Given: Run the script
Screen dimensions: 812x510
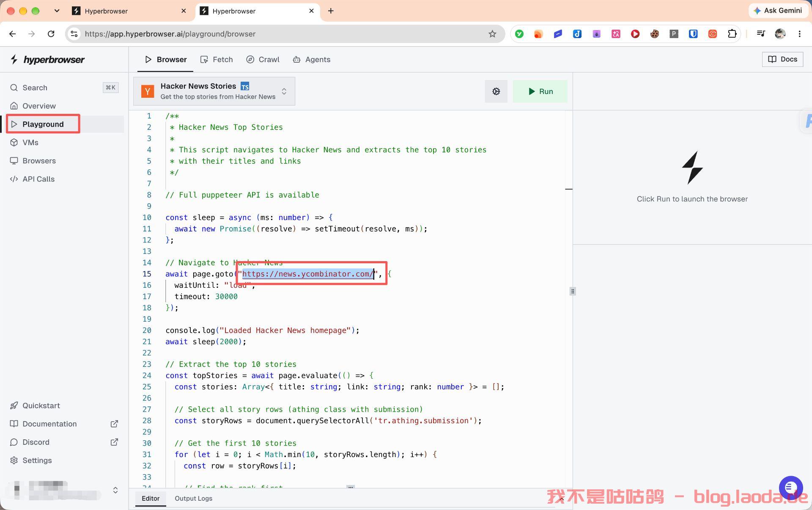Looking at the screenshot, I should point(540,91).
